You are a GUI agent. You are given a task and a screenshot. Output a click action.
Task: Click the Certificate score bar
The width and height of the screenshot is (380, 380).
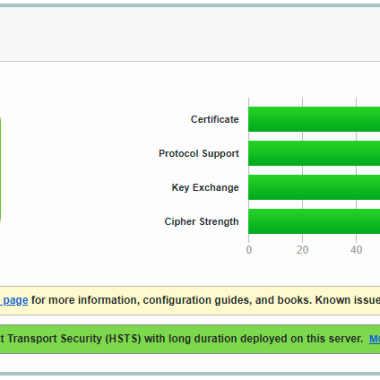(x=314, y=119)
